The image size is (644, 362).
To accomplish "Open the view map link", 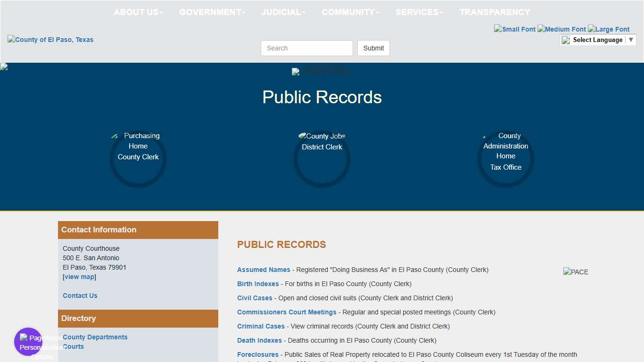I will (x=79, y=277).
